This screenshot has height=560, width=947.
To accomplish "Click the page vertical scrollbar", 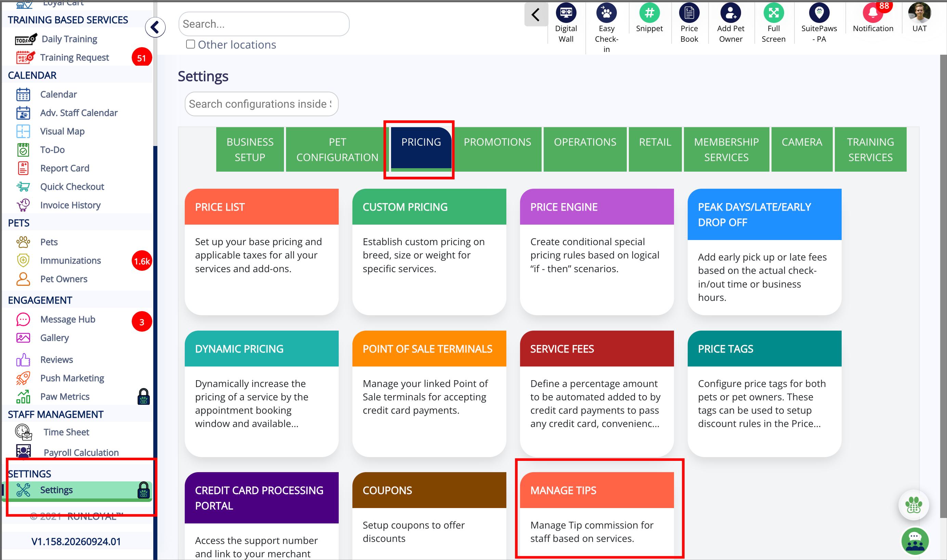I will pyautogui.click(x=943, y=287).
